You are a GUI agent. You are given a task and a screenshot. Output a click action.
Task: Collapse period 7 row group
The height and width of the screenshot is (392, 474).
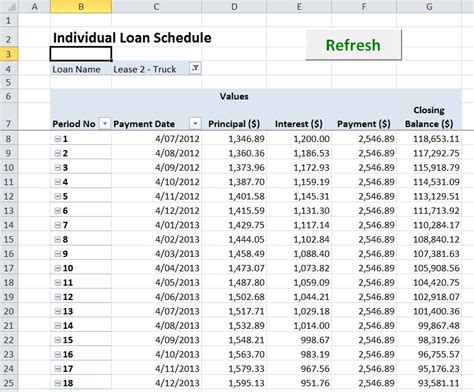pyautogui.click(x=58, y=225)
